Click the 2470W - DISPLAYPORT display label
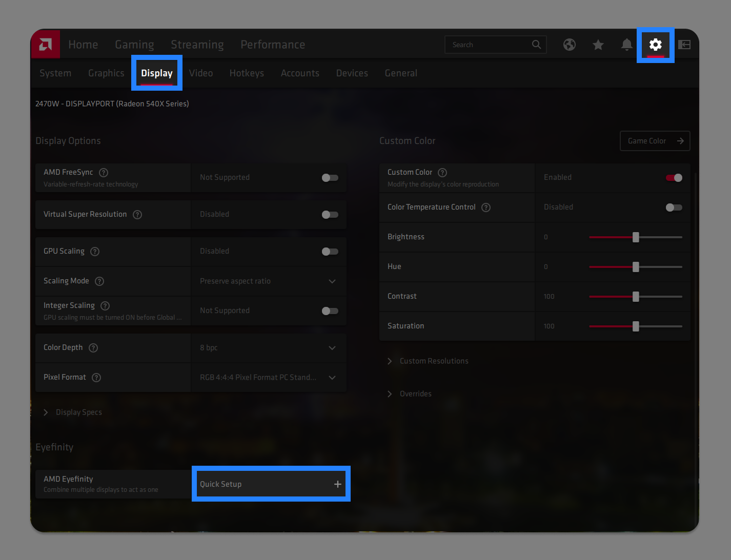 pos(112,103)
